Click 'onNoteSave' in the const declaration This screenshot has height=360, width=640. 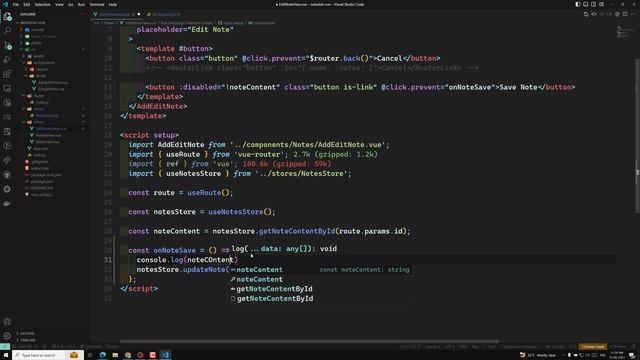click(174, 250)
